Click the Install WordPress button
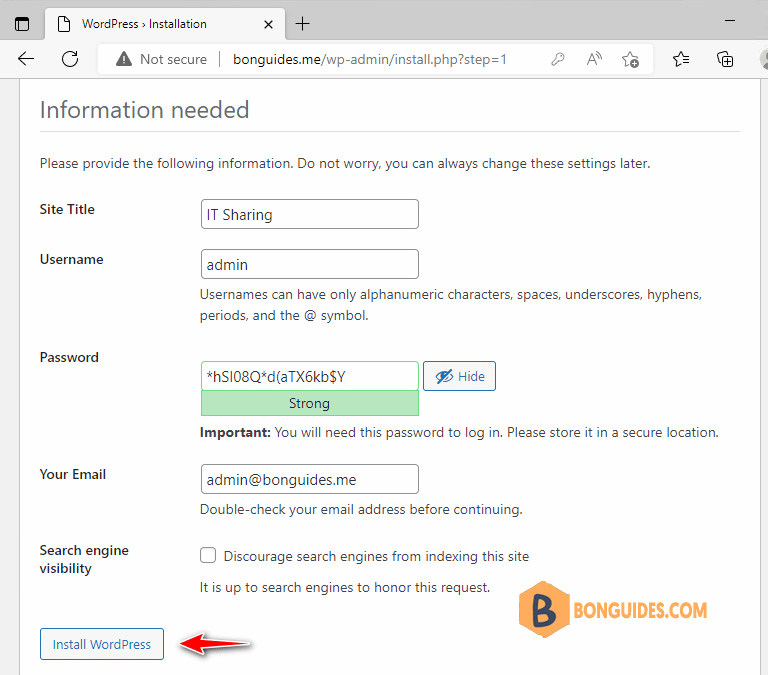Viewport: 768px width, 675px height. [x=102, y=644]
